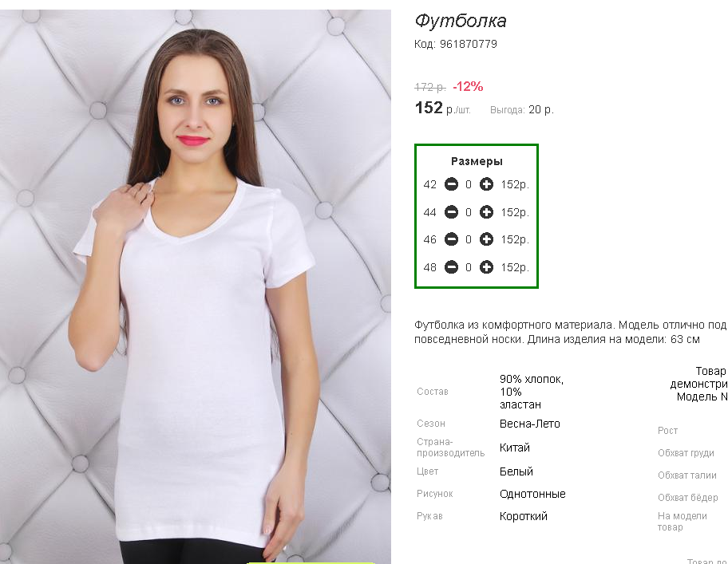Click plus icon for size 46
This screenshot has width=728, height=564.
[486, 239]
